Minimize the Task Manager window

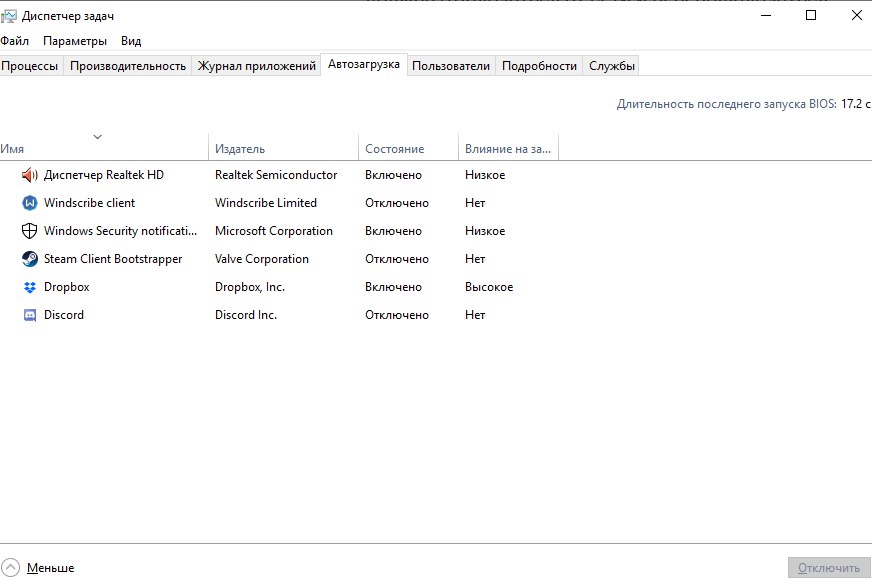click(x=766, y=16)
